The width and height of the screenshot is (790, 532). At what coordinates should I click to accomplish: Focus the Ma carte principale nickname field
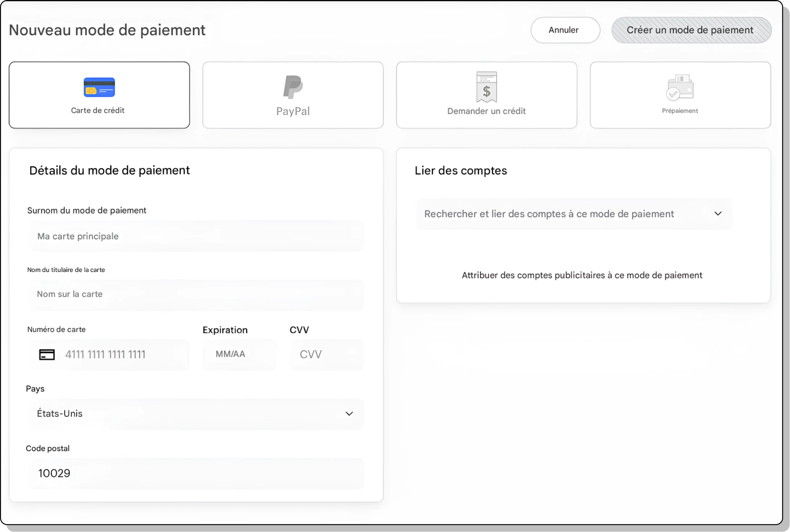click(196, 236)
